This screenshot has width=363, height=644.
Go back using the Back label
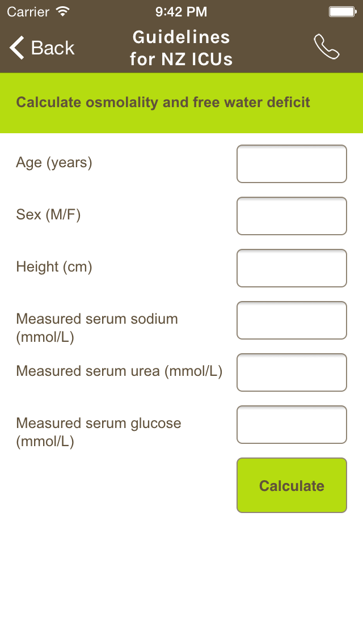(x=53, y=48)
